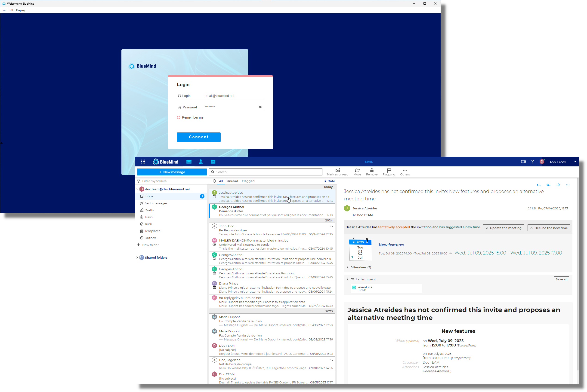Click the Reply arrow icon
The image size is (587, 392).
click(538, 185)
